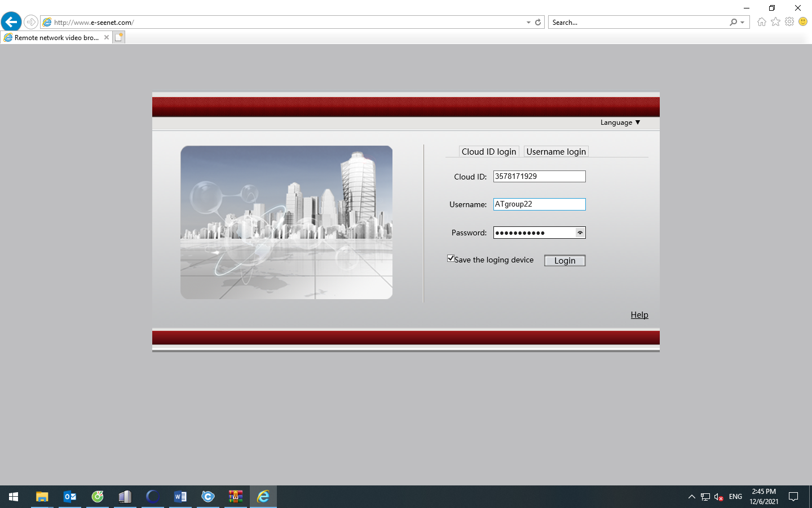Expand the address bar history dropdown

point(528,23)
